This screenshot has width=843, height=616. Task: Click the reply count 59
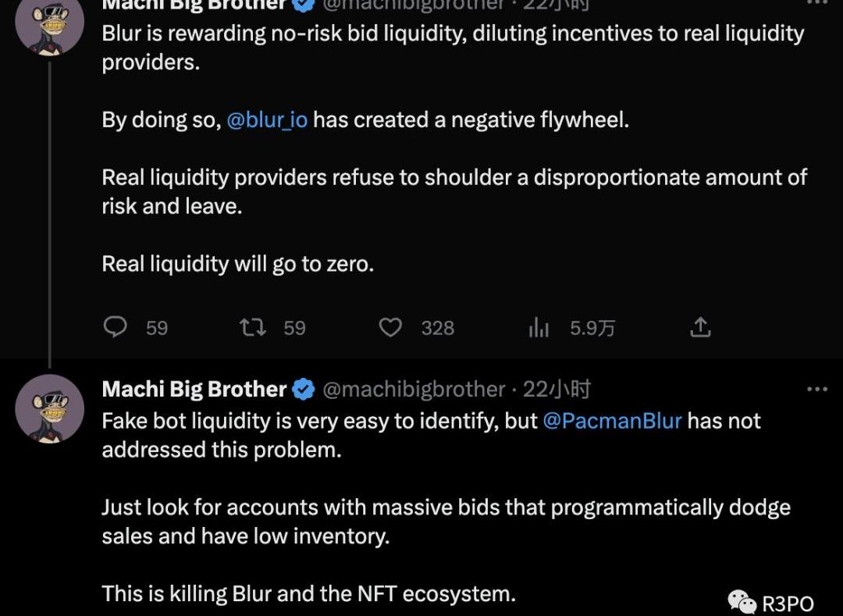coord(157,328)
